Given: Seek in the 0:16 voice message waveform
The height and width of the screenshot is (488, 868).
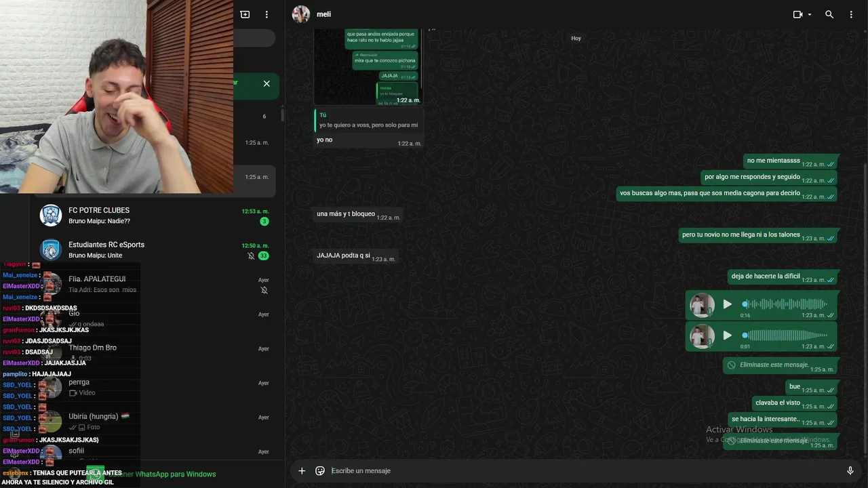Looking at the screenshot, I should [x=785, y=304].
